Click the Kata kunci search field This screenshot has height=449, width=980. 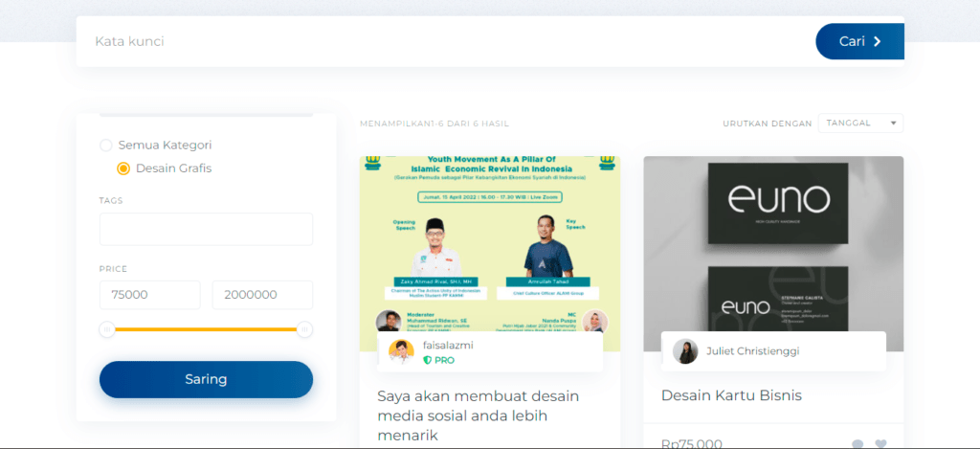coord(446,41)
